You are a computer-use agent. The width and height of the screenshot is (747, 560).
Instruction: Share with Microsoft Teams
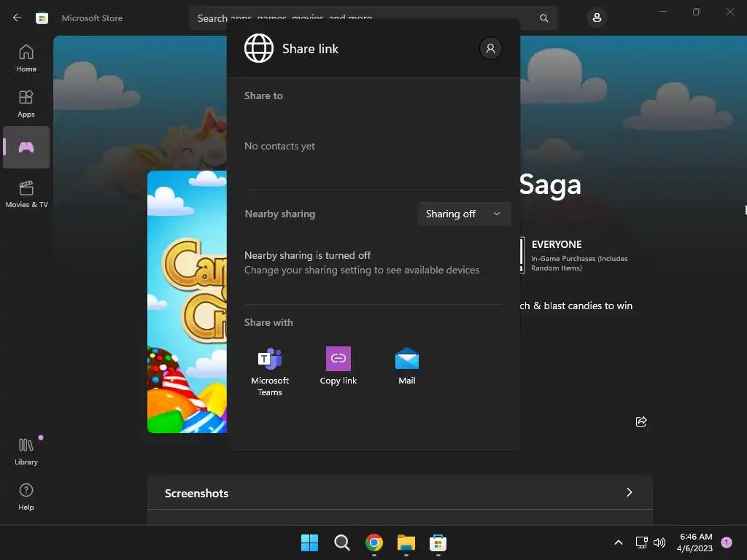click(270, 371)
